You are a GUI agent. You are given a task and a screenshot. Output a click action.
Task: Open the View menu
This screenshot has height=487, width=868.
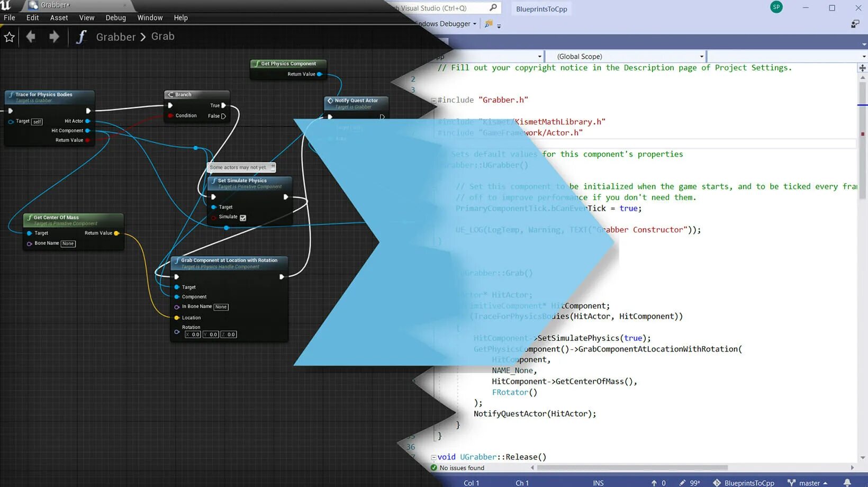tap(87, 17)
